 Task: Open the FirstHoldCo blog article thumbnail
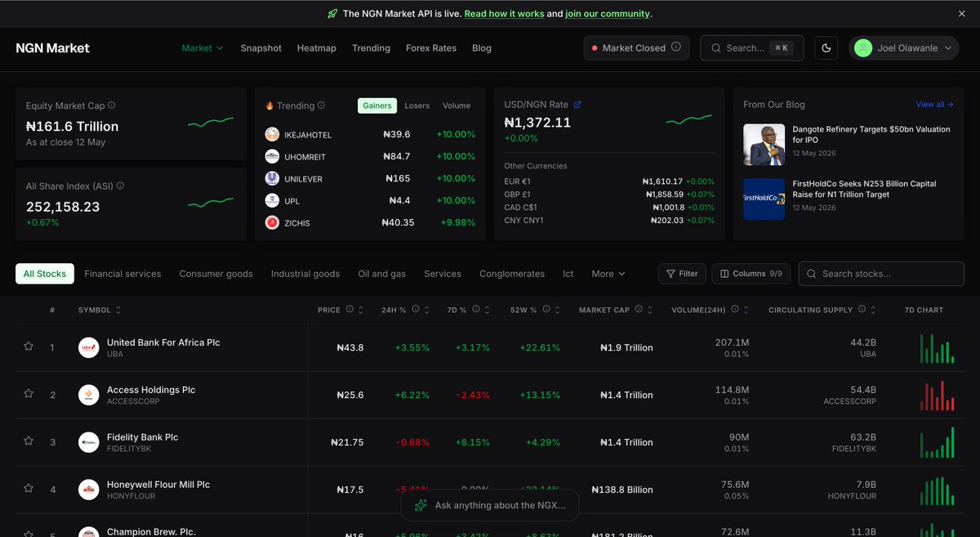[764, 199]
